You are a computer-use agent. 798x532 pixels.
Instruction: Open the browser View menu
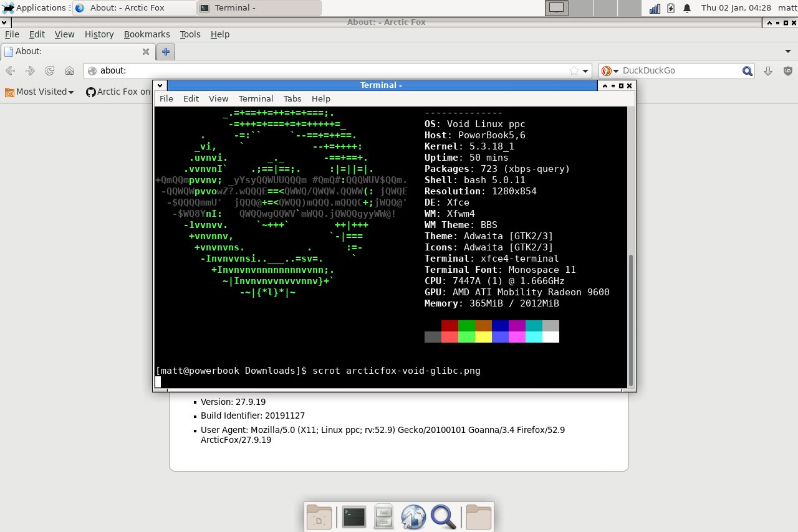click(64, 34)
